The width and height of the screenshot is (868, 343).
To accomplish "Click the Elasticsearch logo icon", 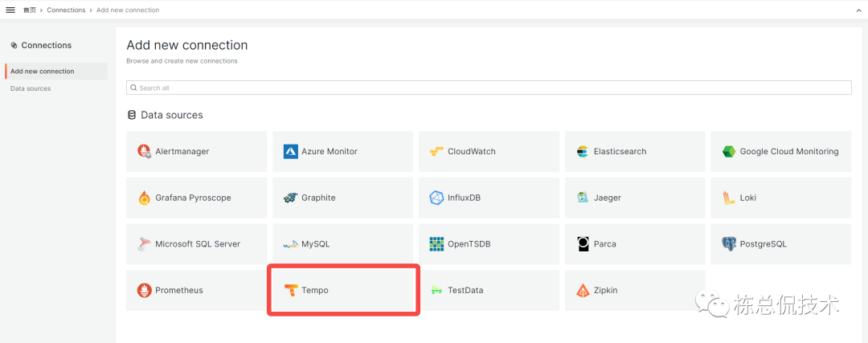I will click(x=583, y=151).
